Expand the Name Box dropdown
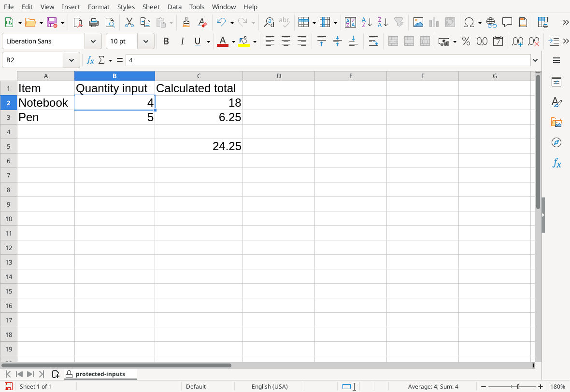Image resolution: width=570 pixels, height=392 pixels. [x=71, y=60]
